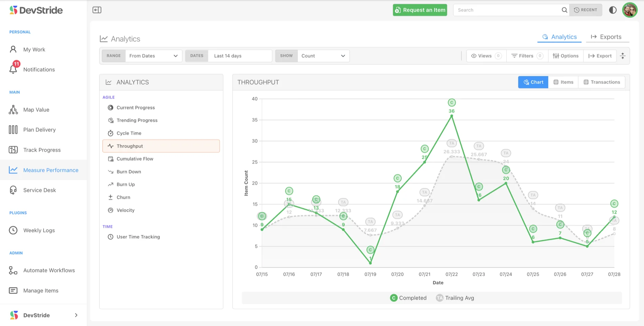Toggle Completed series in legend

(408, 298)
